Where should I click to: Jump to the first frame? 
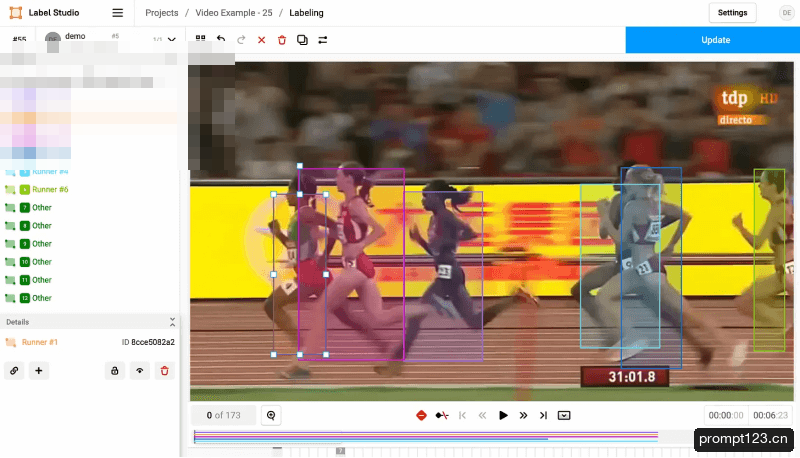pos(462,415)
